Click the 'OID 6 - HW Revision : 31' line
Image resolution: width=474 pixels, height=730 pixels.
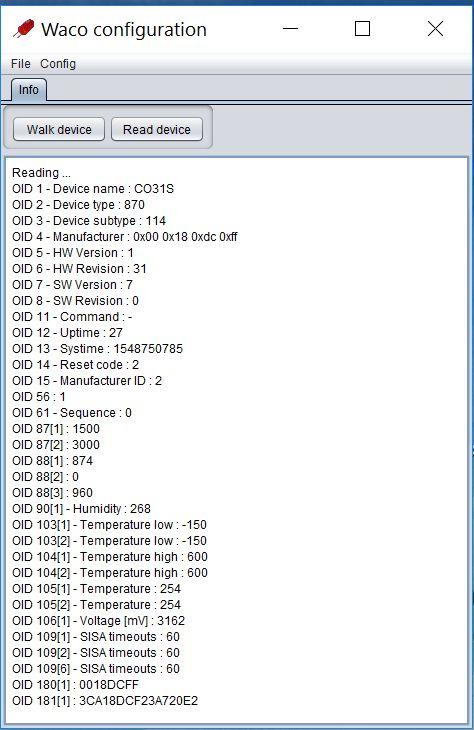(x=79, y=269)
